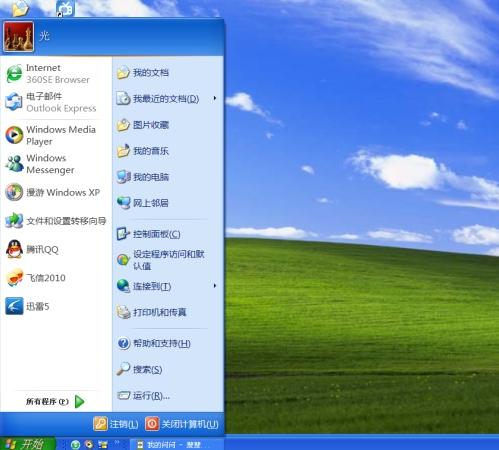499x450 pixels.
Task: Open 我最近的文档 menu item
Action: (x=158, y=99)
